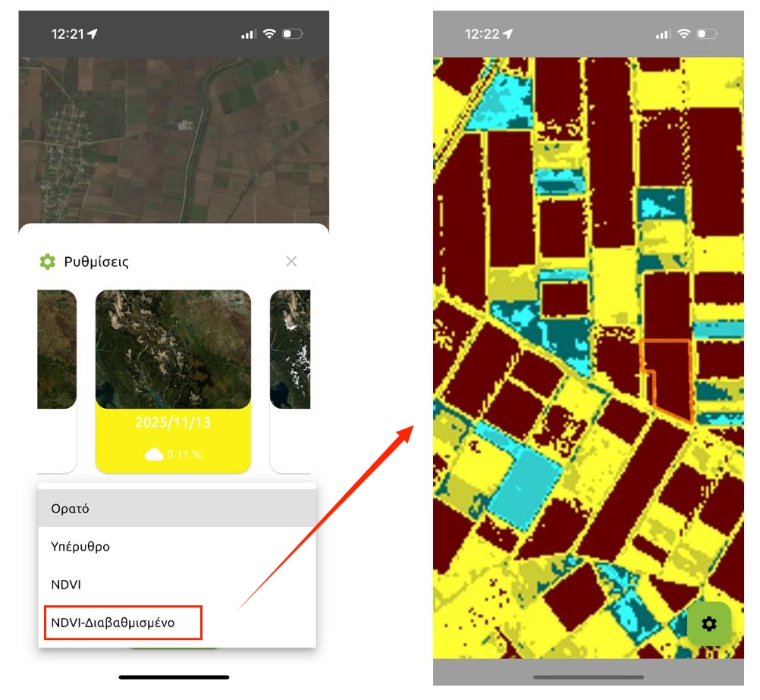
Task: Select the 2025/11/13 satellite image thumbnail
Action: (x=173, y=349)
